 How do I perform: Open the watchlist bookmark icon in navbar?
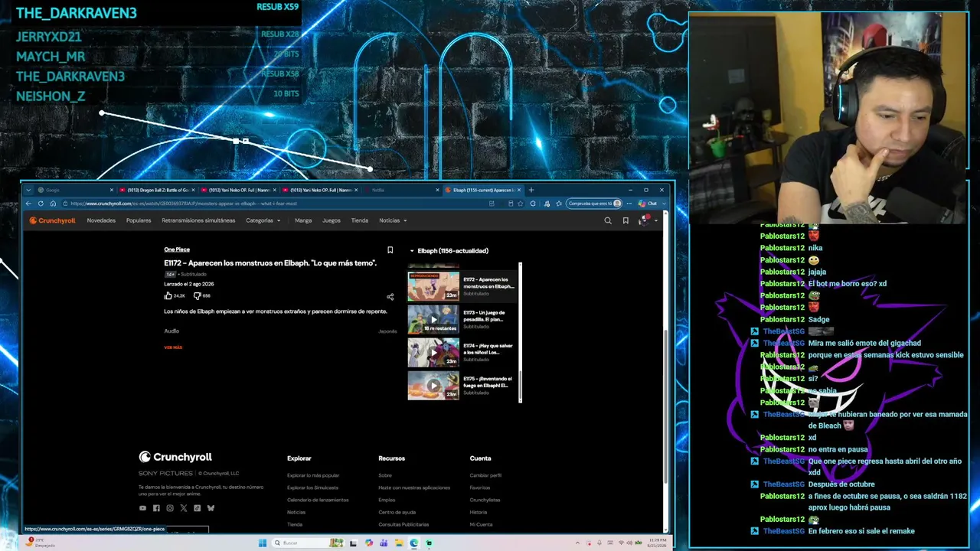click(626, 220)
